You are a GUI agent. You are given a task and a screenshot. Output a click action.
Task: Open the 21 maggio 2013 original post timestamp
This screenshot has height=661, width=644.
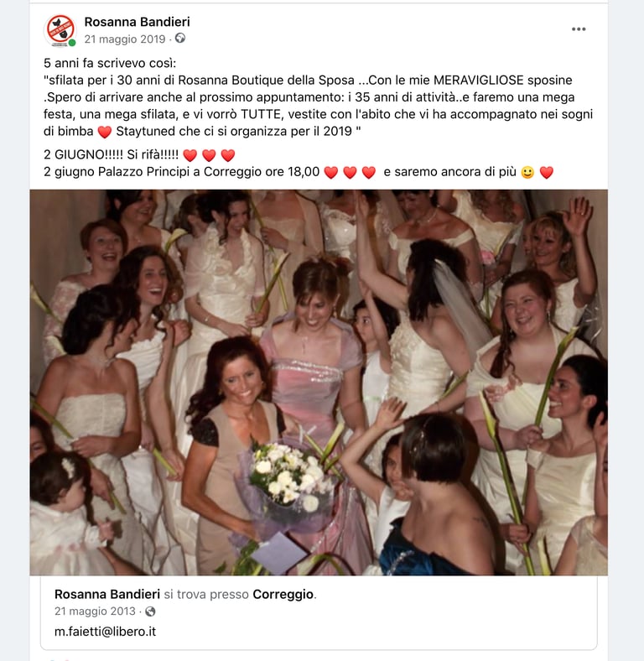tap(95, 612)
